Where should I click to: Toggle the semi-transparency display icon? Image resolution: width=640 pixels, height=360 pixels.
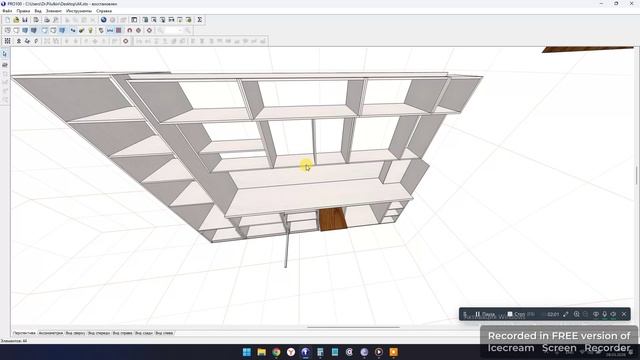point(53,30)
